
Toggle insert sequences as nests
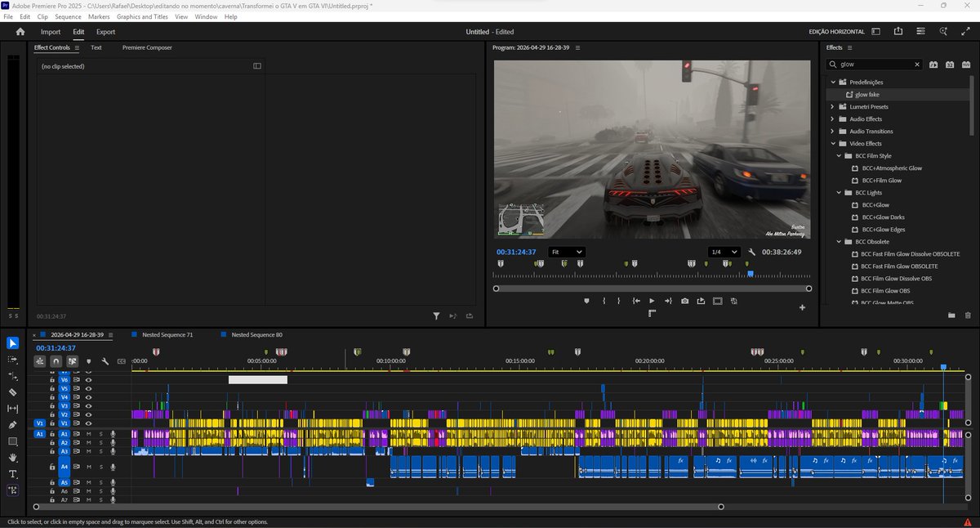pyautogui.click(x=39, y=361)
